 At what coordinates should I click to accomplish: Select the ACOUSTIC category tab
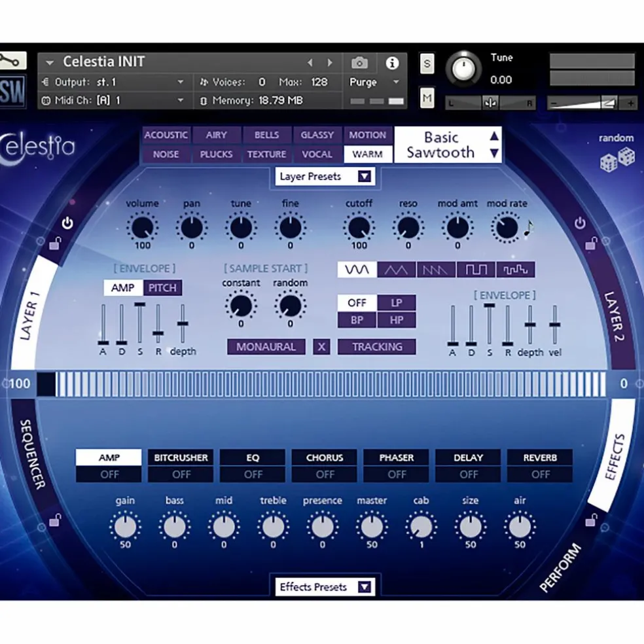point(166,135)
